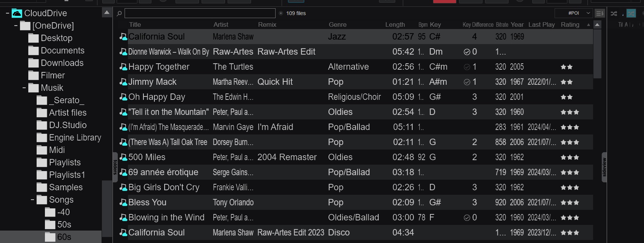Select the -40 folder in tree
The image size is (644, 243).
pos(63,212)
